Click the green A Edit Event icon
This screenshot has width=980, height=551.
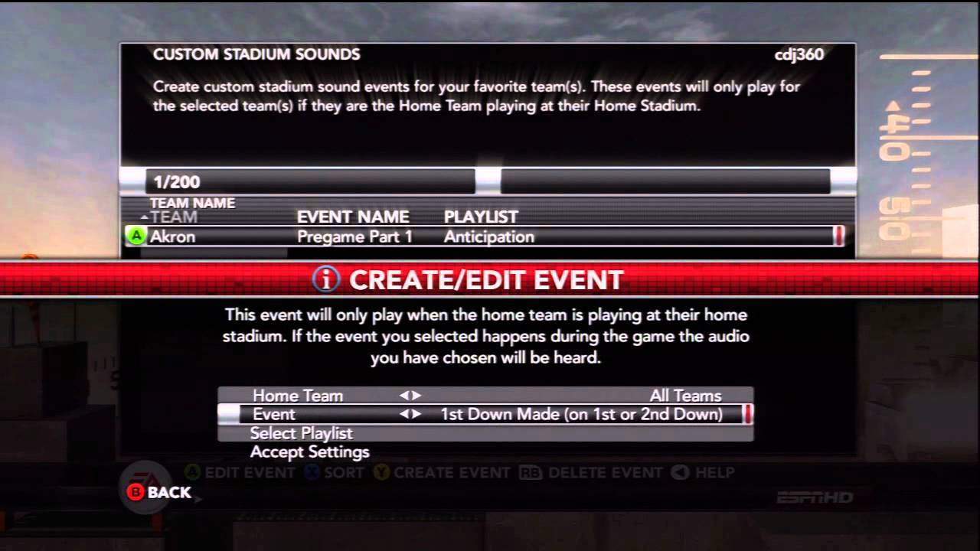coord(194,473)
